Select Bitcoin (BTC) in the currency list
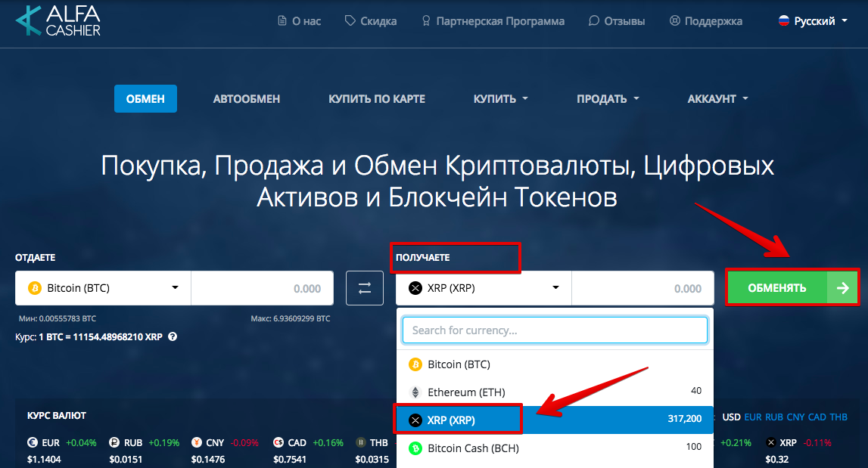The image size is (868, 468). pos(555,364)
